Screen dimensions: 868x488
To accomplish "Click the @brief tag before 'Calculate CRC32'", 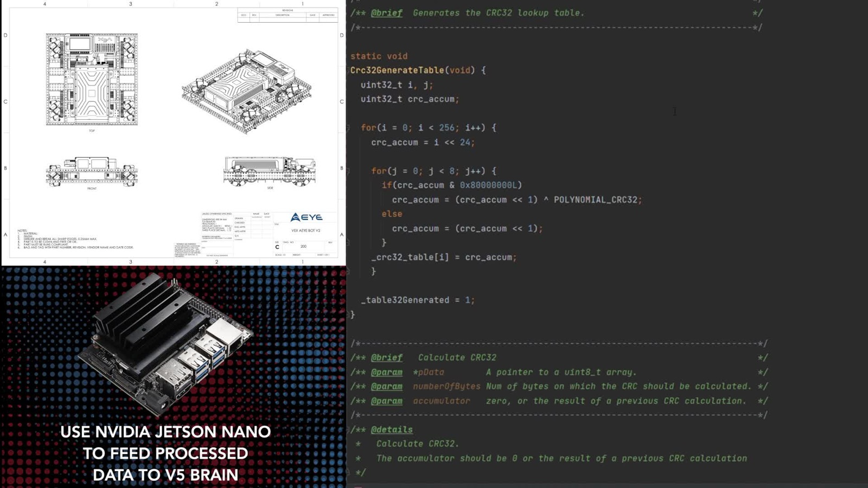I will tap(387, 358).
